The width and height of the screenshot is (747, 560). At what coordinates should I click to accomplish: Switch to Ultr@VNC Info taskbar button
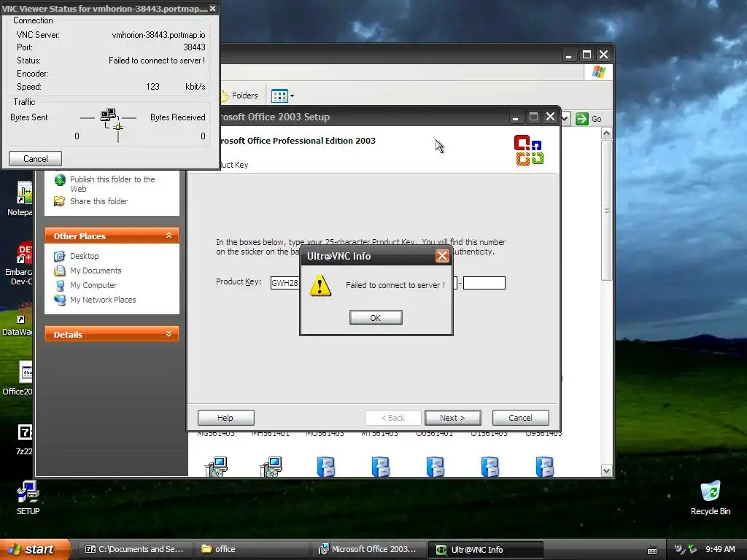click(485, 550)
